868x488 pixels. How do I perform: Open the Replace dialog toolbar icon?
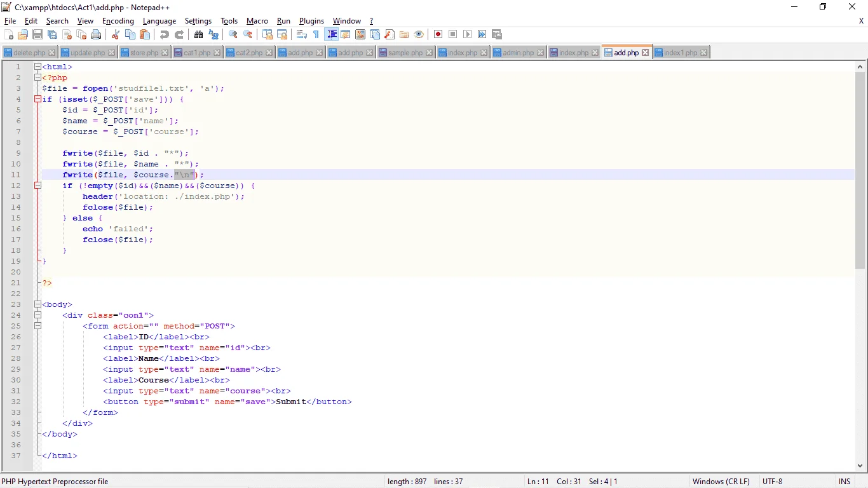[x=214, y=34]
